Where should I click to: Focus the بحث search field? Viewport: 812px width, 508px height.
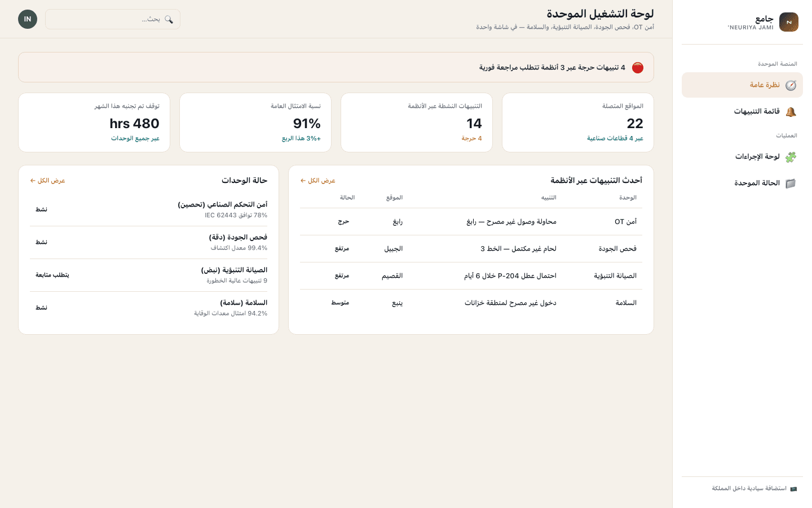coord(113,19)
